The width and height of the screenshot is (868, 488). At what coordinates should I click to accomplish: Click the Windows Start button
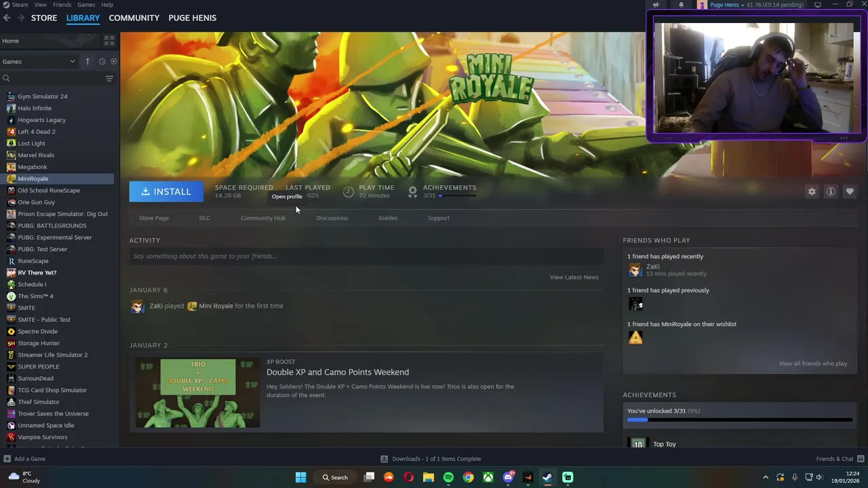(300, 477)
